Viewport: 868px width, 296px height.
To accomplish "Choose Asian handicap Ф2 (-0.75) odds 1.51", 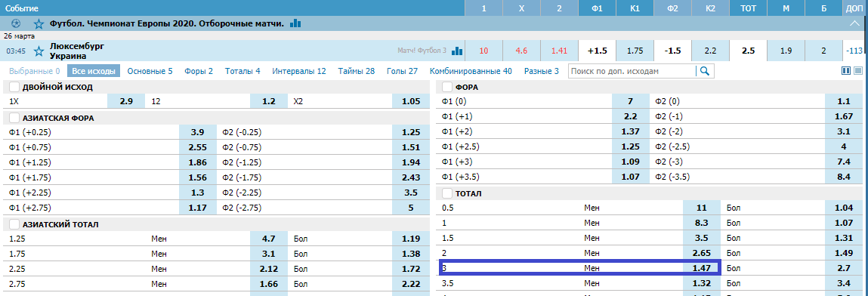I will 411,147.
